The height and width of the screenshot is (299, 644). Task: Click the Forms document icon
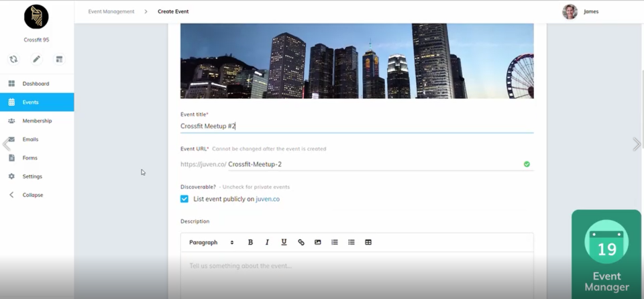tap(11, 158)
